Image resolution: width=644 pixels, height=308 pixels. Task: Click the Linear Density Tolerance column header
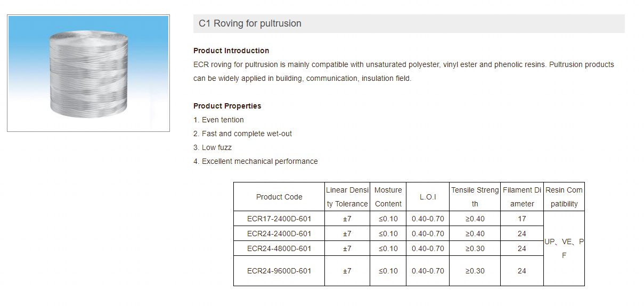[347, 197]
